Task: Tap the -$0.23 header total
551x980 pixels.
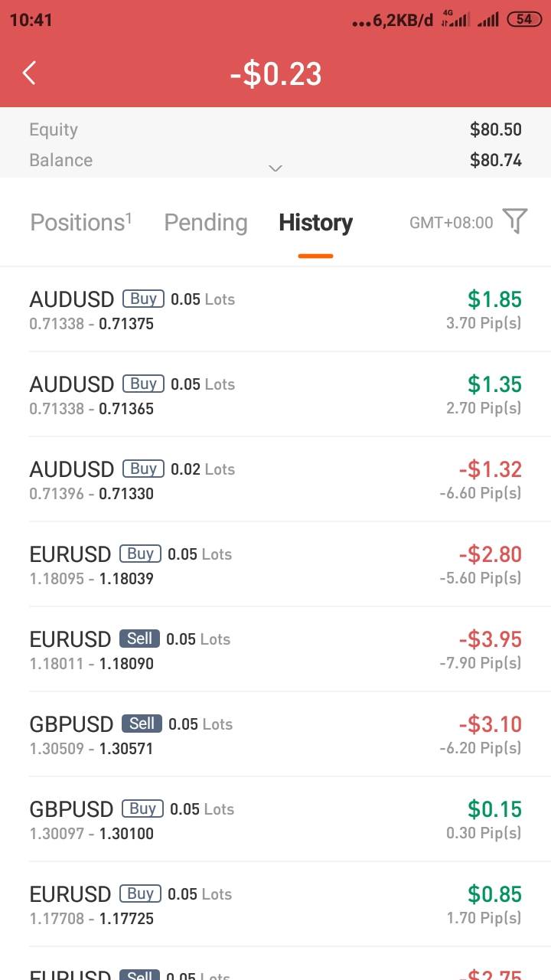Action: coord(275,74)
